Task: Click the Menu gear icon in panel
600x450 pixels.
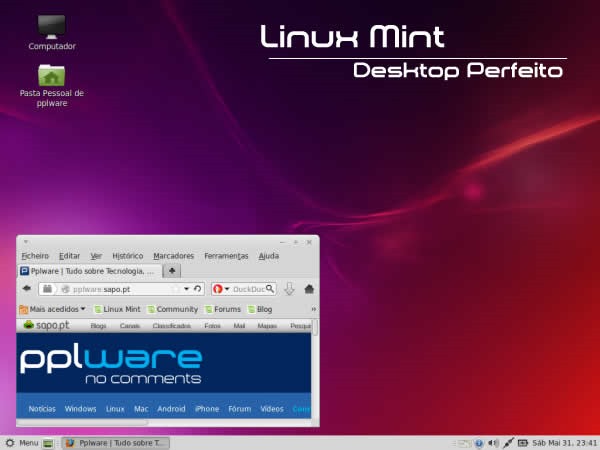Action: (x=10, y=443)
